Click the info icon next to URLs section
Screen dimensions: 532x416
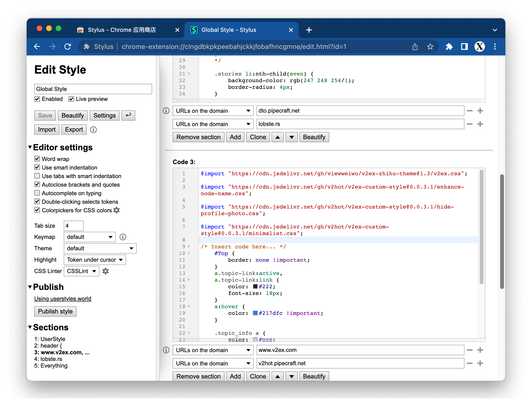tap(167, 111)
